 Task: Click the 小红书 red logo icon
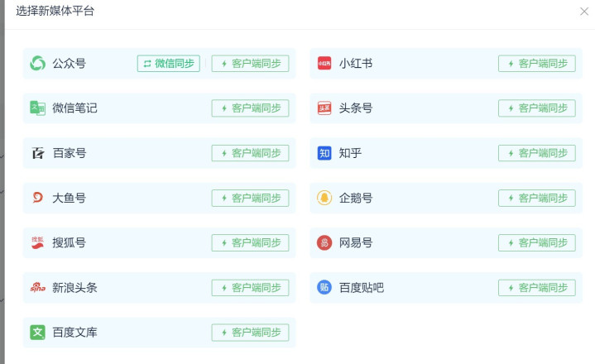click(324, 64)
